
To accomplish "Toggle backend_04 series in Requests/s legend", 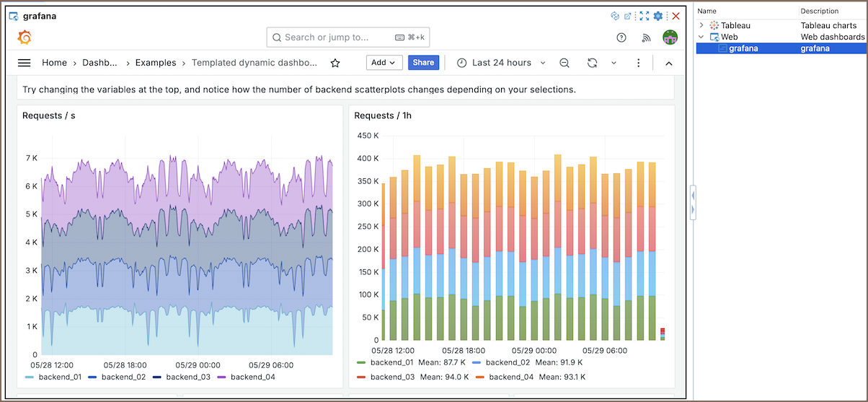I will point(252,377).
